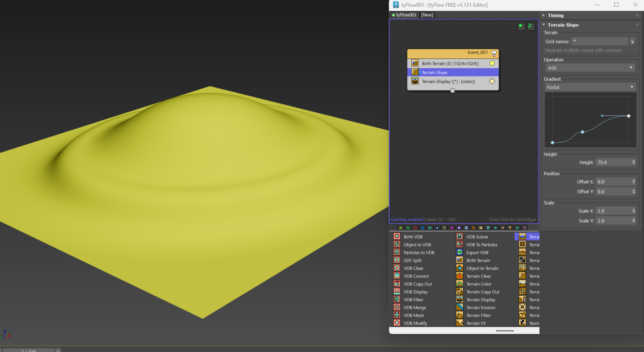Click the middle point on gradient curve
The height and width of the screenshot is (352, 644).
(582, 132)
